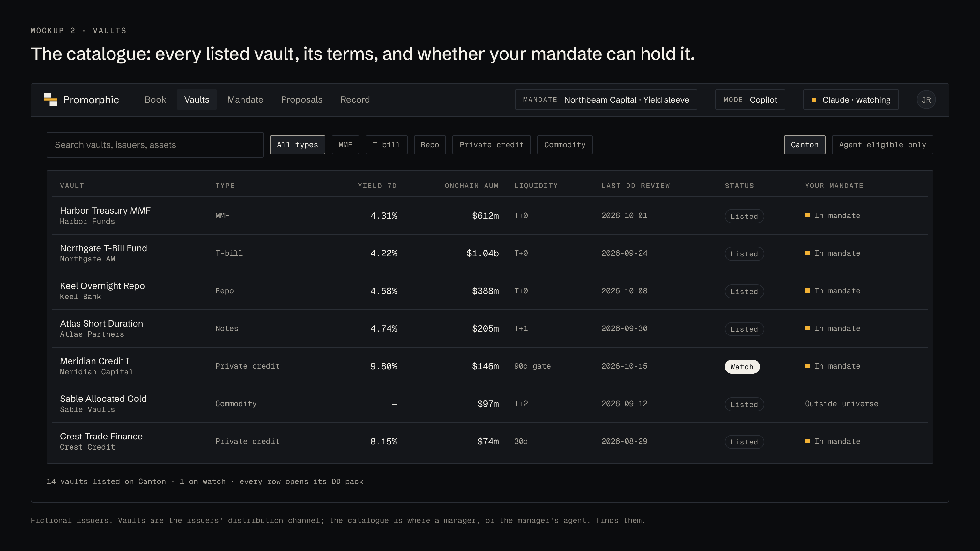Click Listed badge on Harbor Treasury row
Screen dimensions: 980x551
click(x=744, y=217)
